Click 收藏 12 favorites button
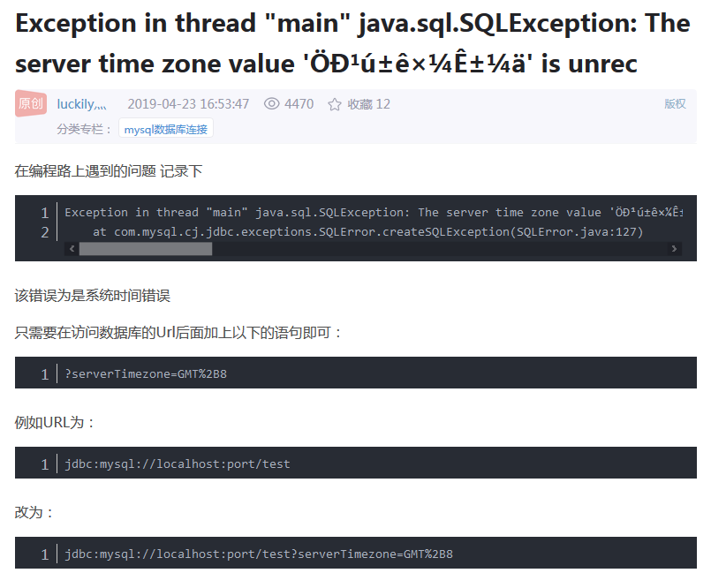The width and height of the screenshot is (711, 588). [x=359, y=104]
